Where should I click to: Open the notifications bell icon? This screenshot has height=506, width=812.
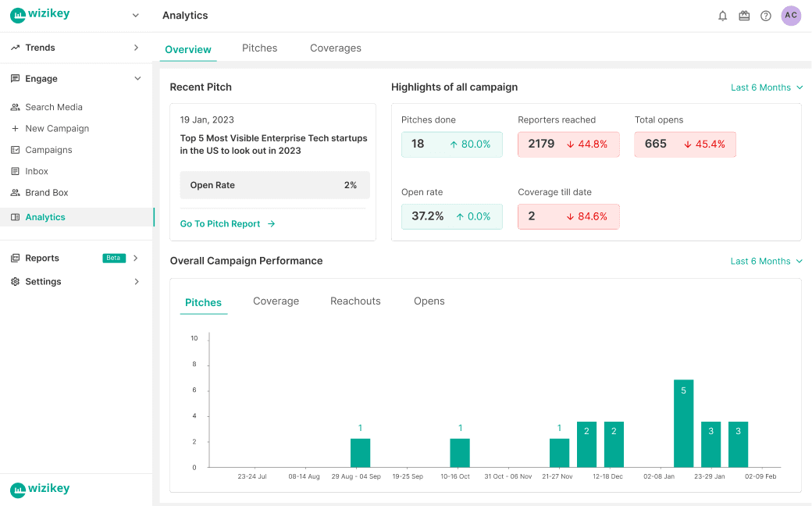[722, 16]
